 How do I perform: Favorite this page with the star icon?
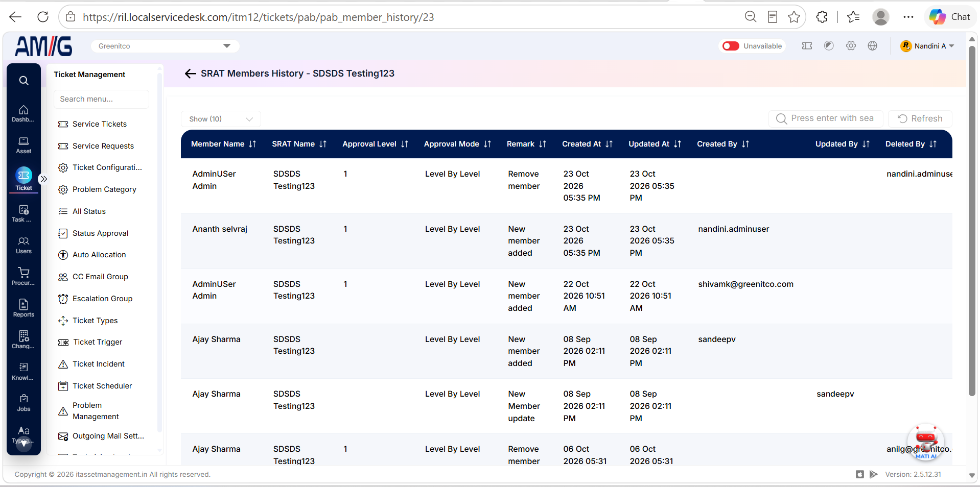(794, 17)
